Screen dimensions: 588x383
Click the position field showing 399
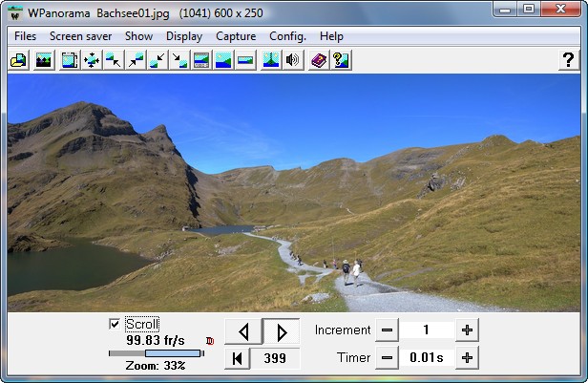point(275,358)
